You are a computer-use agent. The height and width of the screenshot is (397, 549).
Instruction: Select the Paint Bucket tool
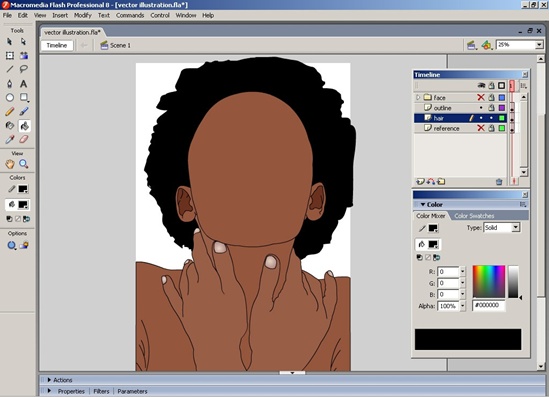(24, 126)
